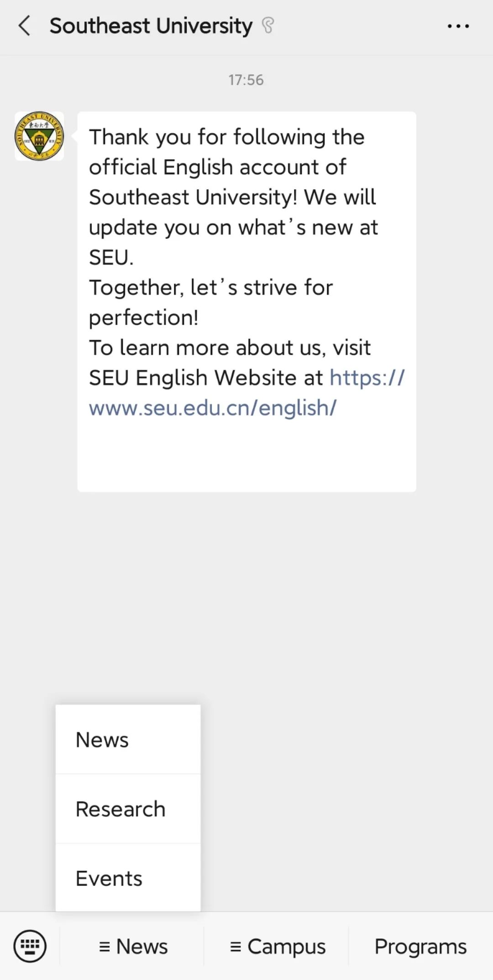Switch to keyboard input icon
493x980 pixels.
[x=30, y=946]
